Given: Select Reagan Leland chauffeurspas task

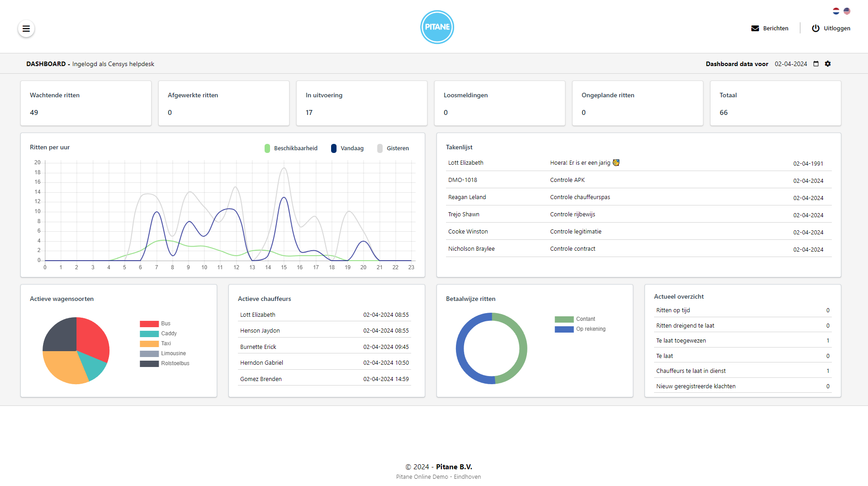Looking at the screenshot, I should 639,197.
